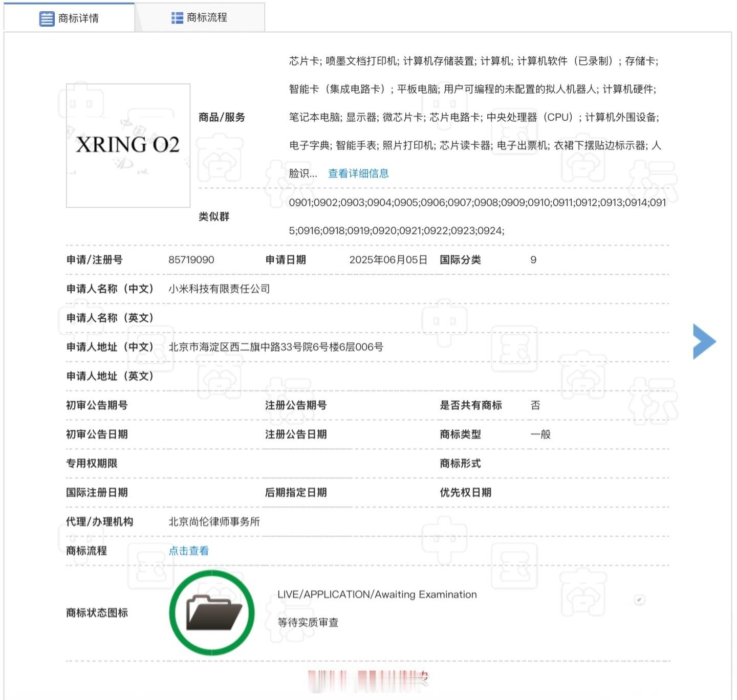The height and width of the screenshot is (700, 737).
Task: Click the 申请人名称（英文） label
Action: pyautogui.click(x=110, y=318)
